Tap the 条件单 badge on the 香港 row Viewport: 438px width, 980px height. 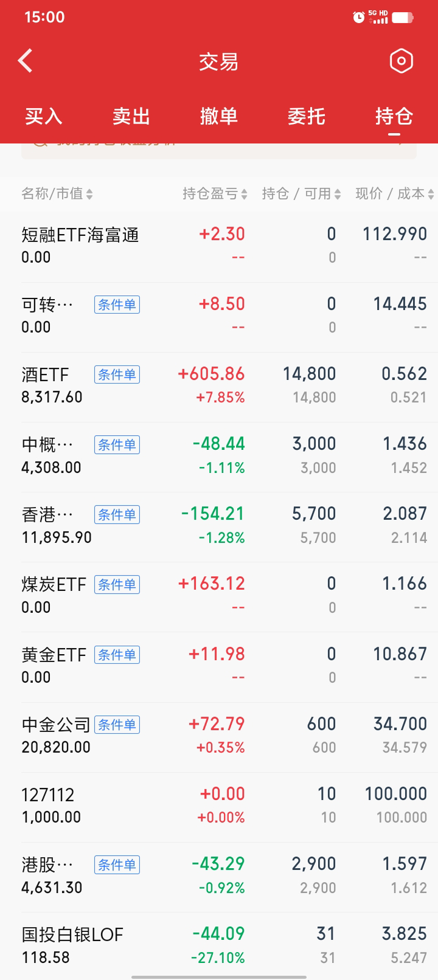pyautogui.click(x=117, y=515)
